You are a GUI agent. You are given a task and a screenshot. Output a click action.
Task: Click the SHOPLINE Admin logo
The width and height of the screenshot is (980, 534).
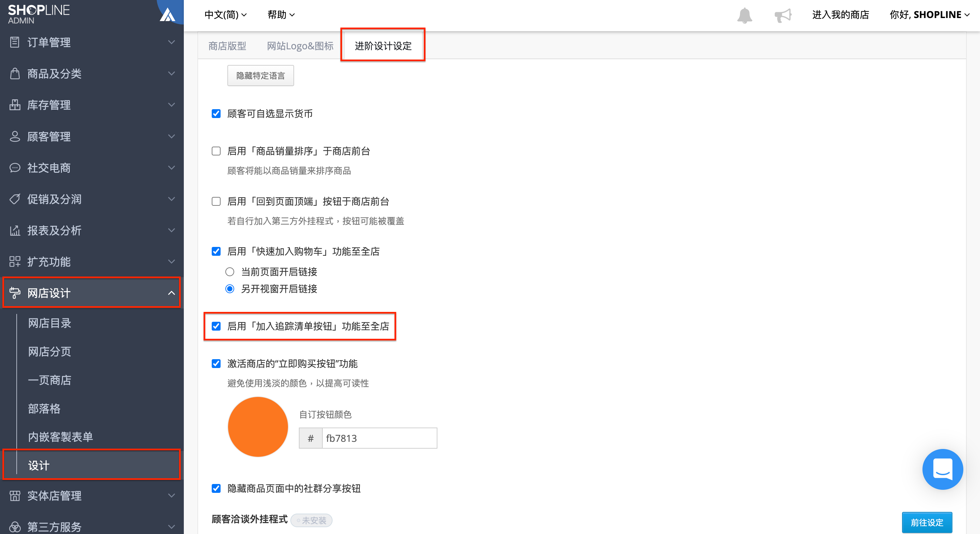[x=39, y=14]
